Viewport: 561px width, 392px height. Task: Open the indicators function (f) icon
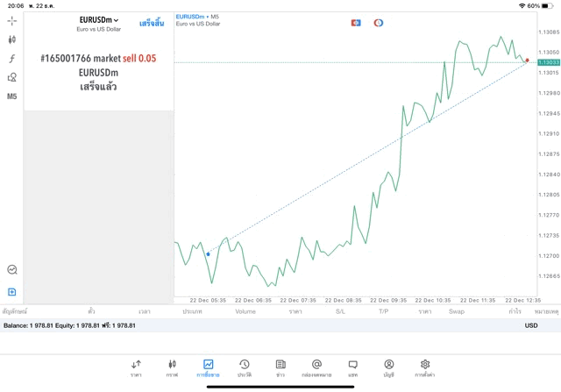tap(12, 59)
